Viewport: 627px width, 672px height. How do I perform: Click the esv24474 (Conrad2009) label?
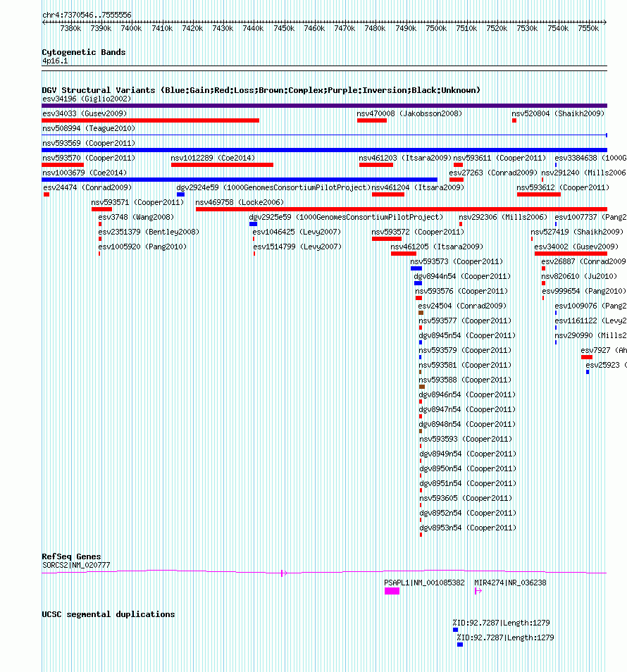click(x=87, y=187)
